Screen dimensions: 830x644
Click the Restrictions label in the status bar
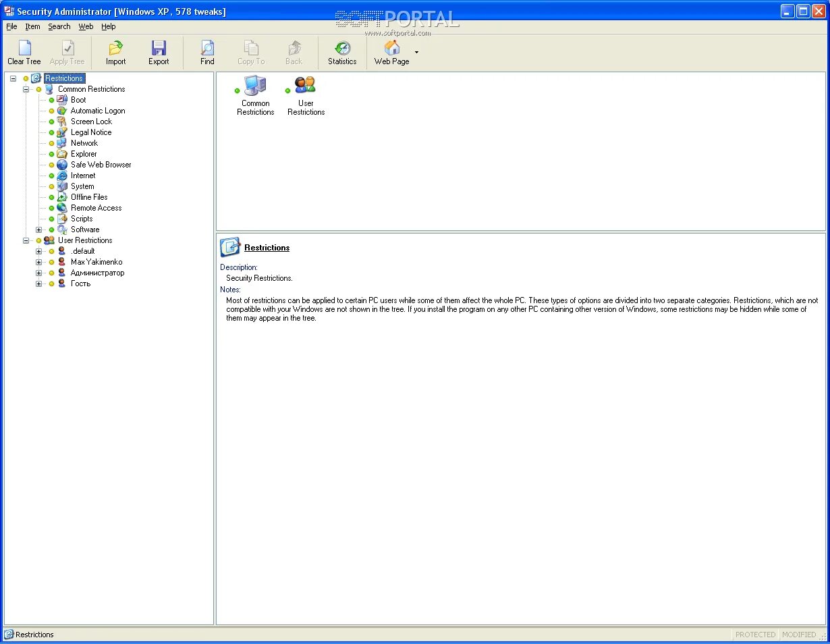[34, 635]
